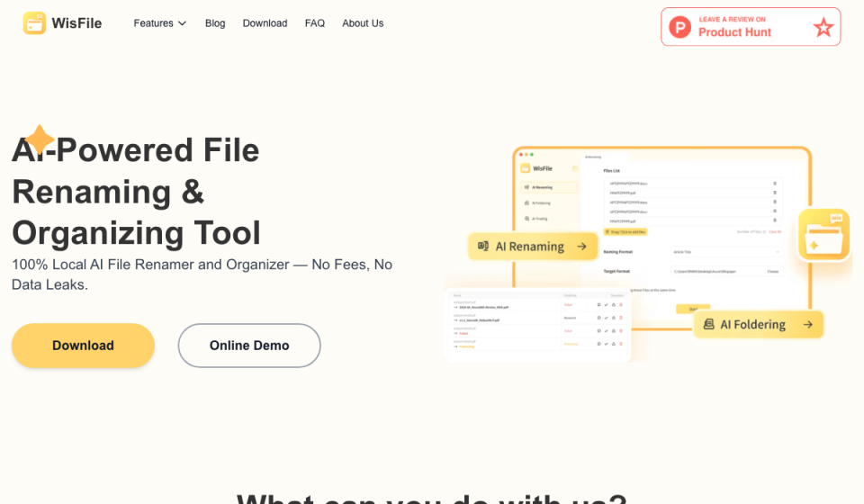Click the Product Hunt P logo
Viewport: 864px width, 504px height.
680,27
